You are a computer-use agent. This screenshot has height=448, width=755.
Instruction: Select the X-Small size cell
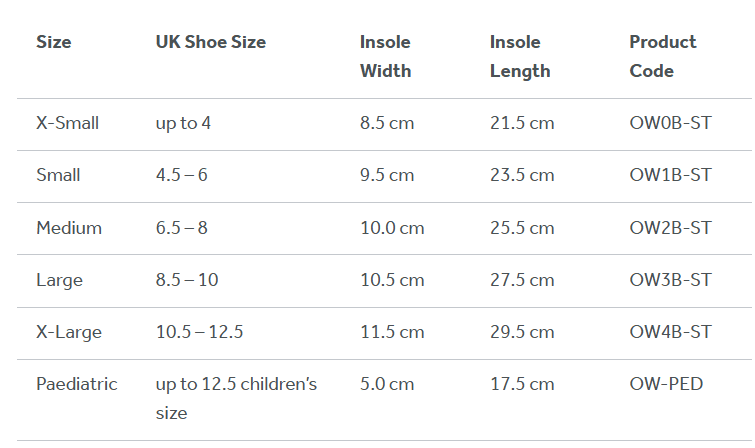[67, 124]
